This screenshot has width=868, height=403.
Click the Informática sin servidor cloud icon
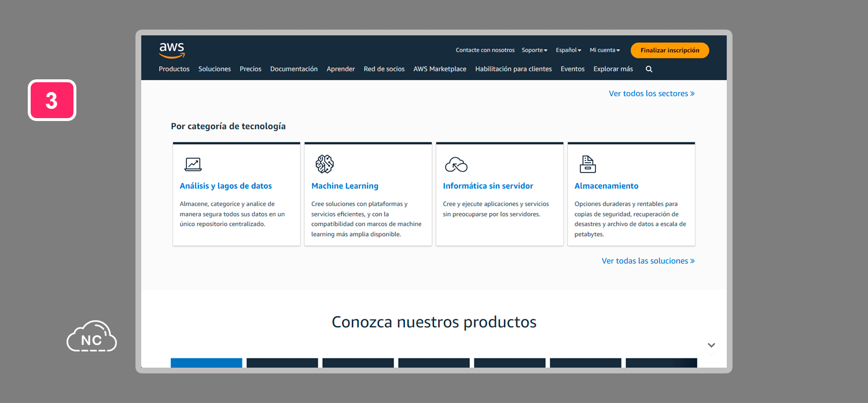coord(456,165)
